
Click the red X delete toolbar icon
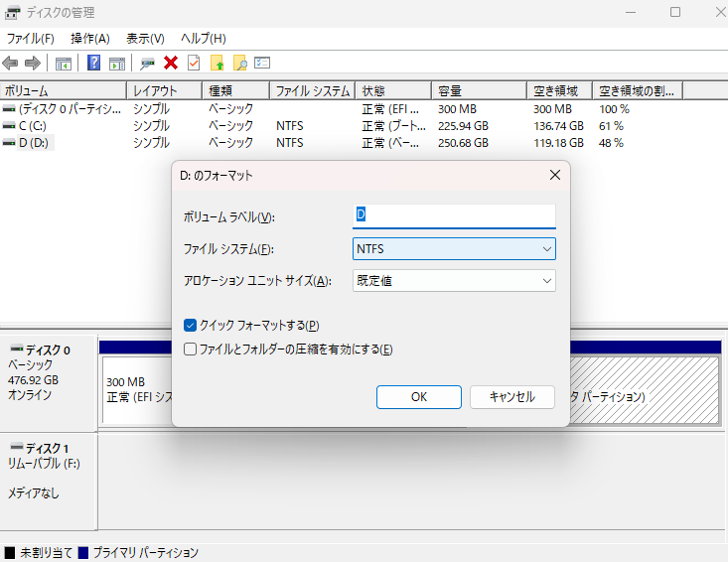coord(171,63)
